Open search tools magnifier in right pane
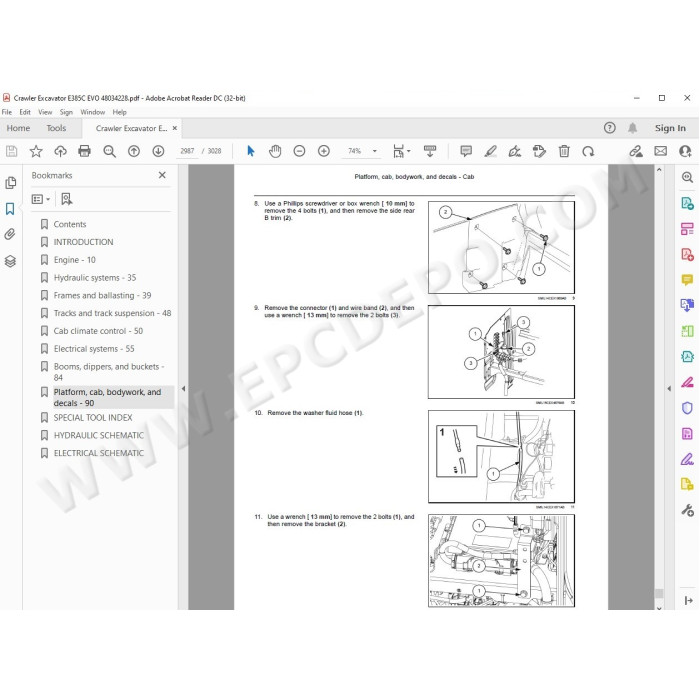The image size is (700, 700). [x=687, y=177]
